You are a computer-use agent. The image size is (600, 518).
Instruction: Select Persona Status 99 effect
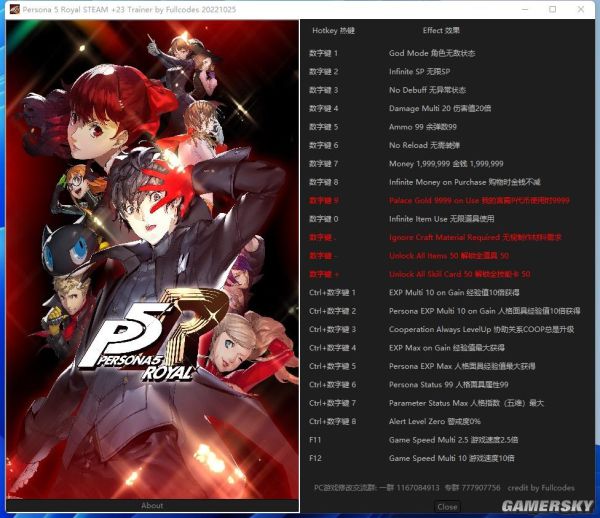[x=448, y=384]
